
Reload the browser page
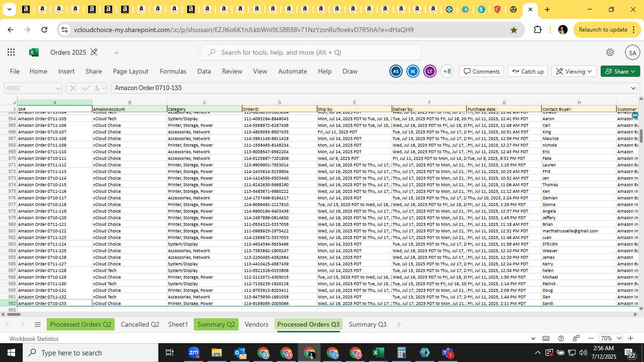coord(44,30)
